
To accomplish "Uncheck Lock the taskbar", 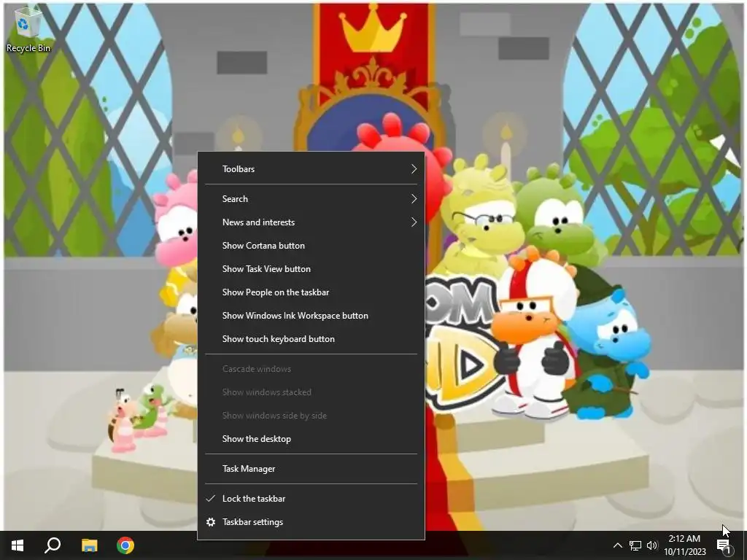I will 311,499.
